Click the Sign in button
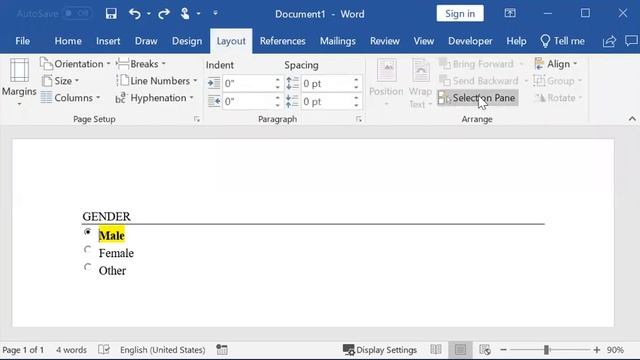The image size is (640, 360). [x=460, y=13]
